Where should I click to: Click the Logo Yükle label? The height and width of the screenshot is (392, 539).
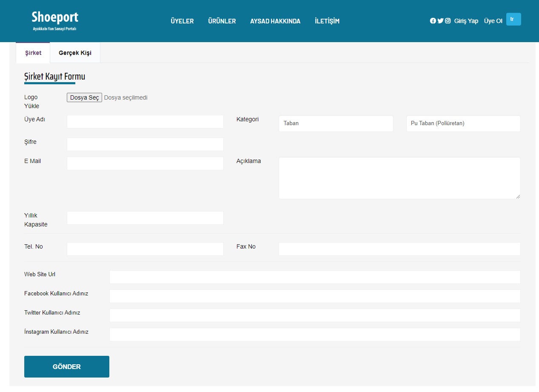[x=32, y=102]
